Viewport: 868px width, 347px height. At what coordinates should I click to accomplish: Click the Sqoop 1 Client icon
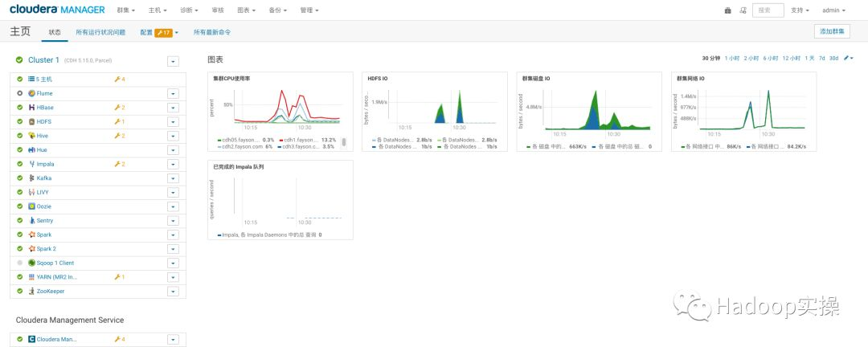pyautogui.click(x=32, y=263)
